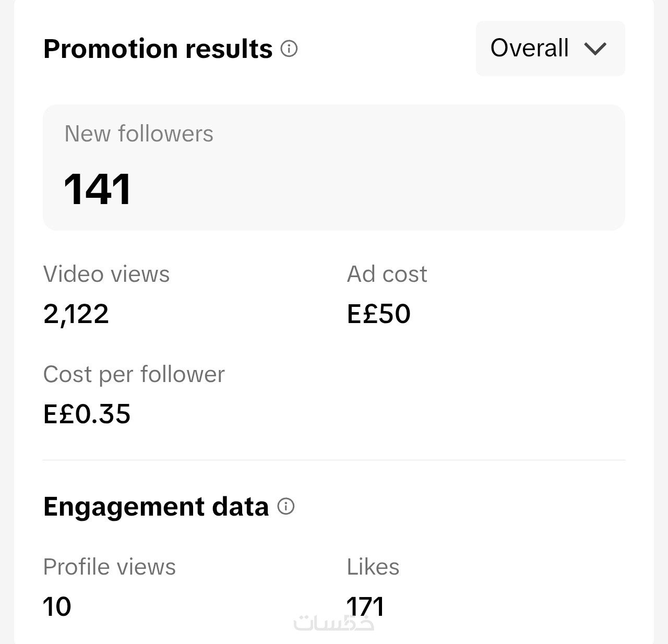Click the Ad cost label

coord(387,274)
